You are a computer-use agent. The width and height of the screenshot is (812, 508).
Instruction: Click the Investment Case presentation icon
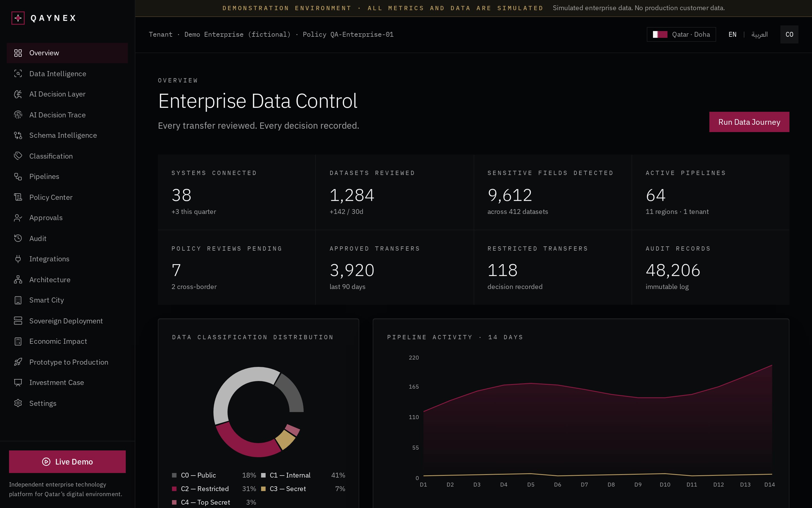18,382
